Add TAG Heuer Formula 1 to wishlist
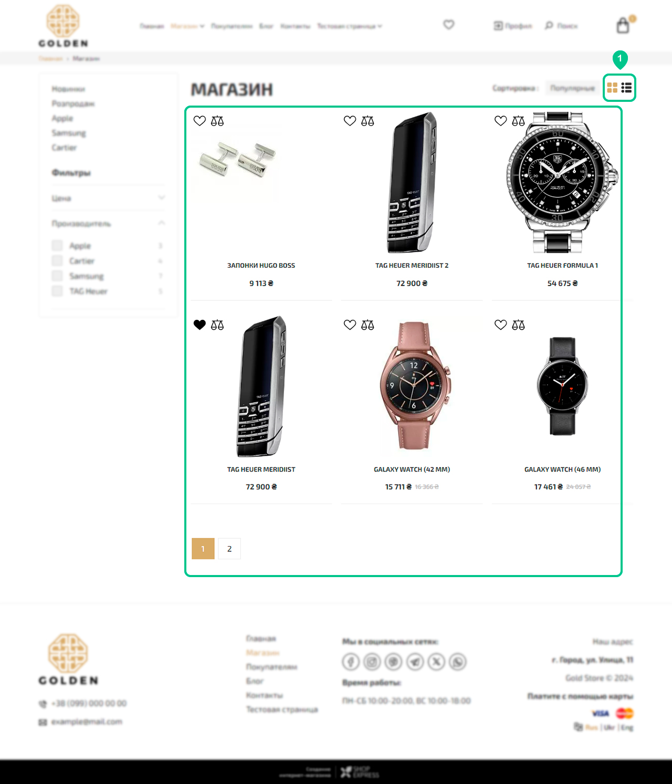Image resolution: width=672 pixels, height=784 pixels. click(x=501, y=121)
